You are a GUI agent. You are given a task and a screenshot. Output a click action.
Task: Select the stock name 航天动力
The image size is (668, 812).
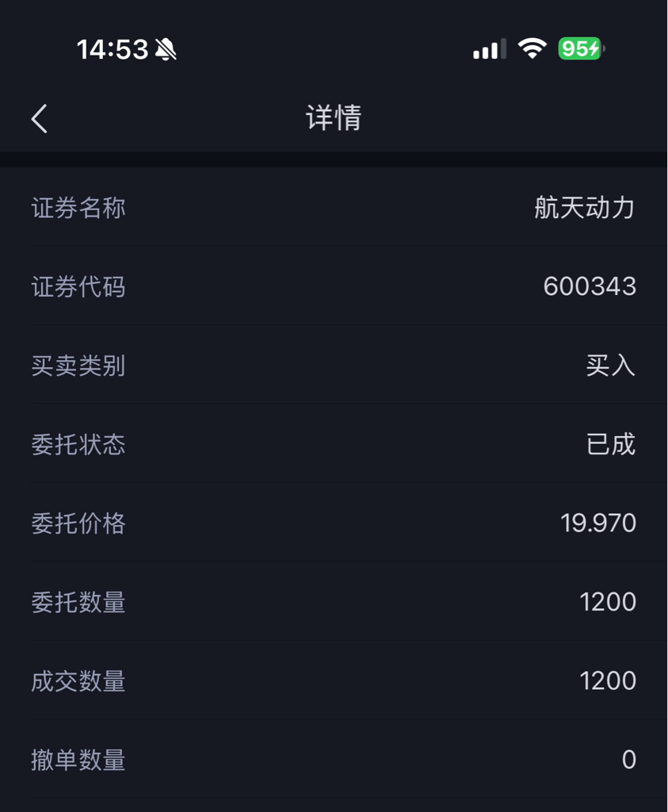pyautogui.click(x=584, y=208)
